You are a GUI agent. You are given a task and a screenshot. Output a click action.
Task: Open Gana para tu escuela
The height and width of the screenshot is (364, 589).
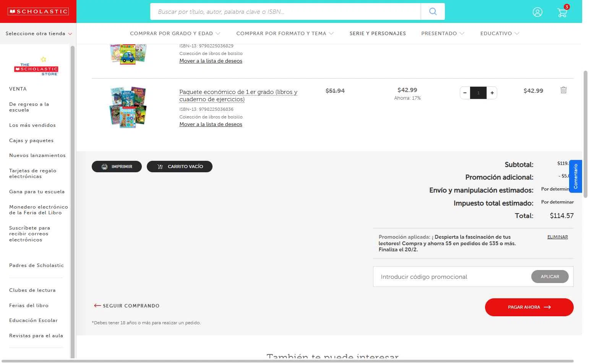point(37,191)
